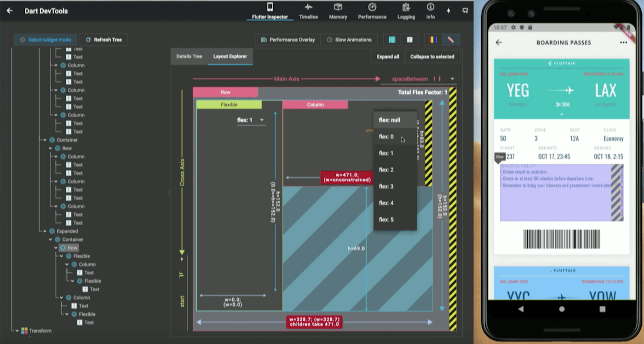
Task: Click the children take 471.0 label
Action: pyautogui.click(x=314, y=322)
